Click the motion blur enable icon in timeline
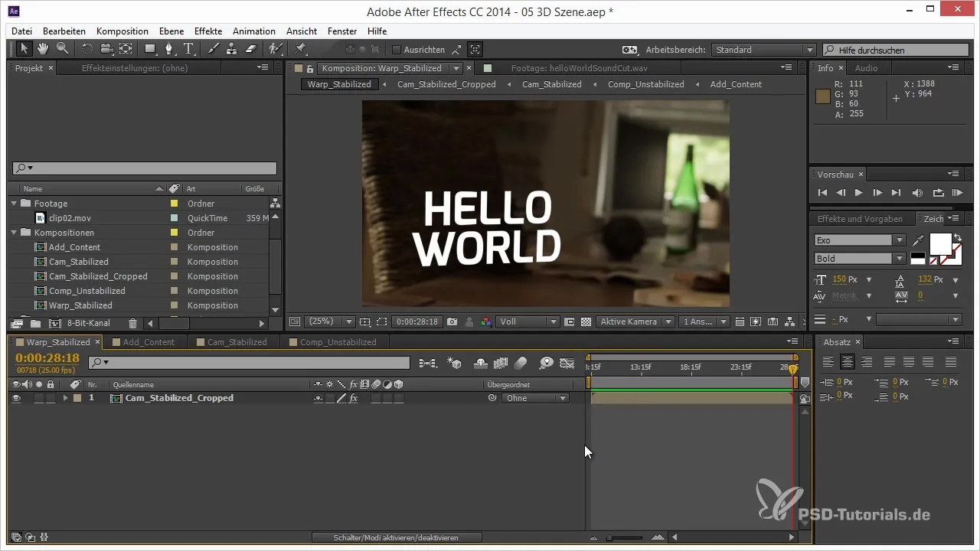The width and height of the screenshot is (980, 551). tap(521, 363)
